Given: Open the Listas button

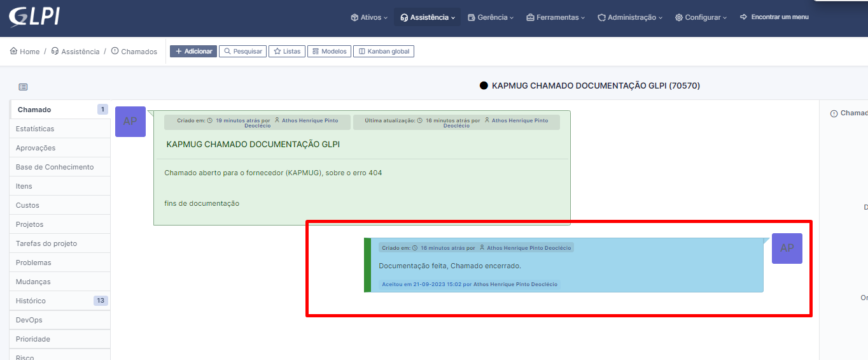Looking at the screenshot, I should click(x=287, y=51).
